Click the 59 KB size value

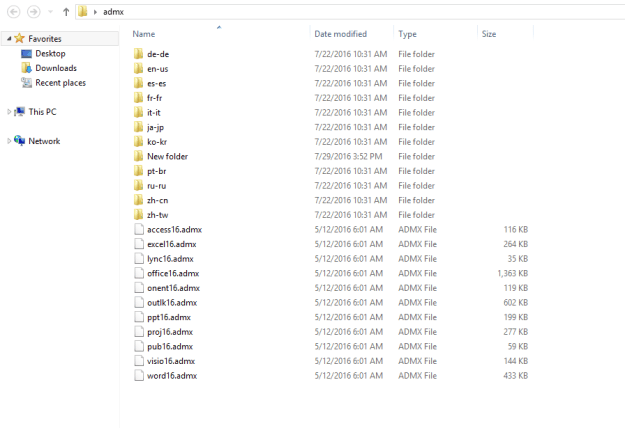(518, 346)
